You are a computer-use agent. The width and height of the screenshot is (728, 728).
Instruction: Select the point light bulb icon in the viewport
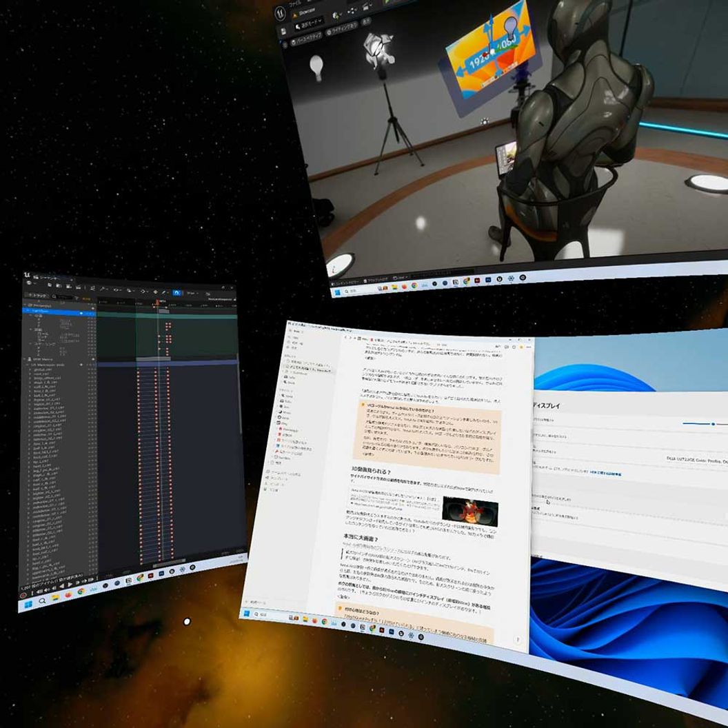pyautogui.click(x=316, y=68)
